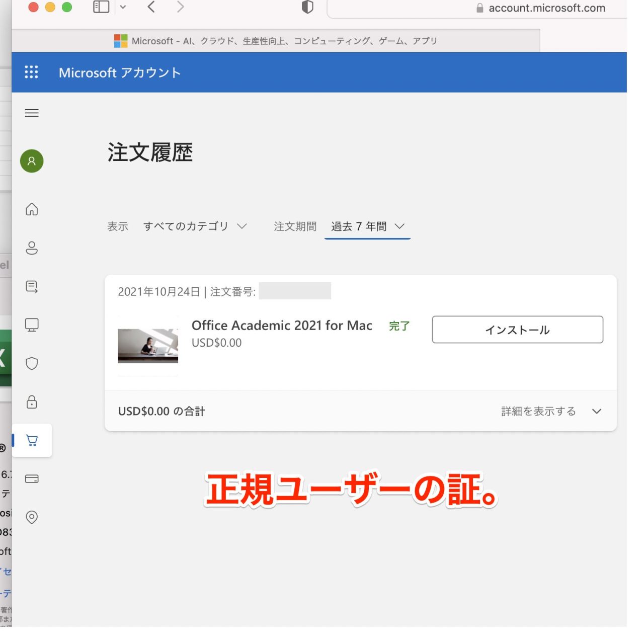Open the devices monitor sidebar icon

tap(32, 325)
